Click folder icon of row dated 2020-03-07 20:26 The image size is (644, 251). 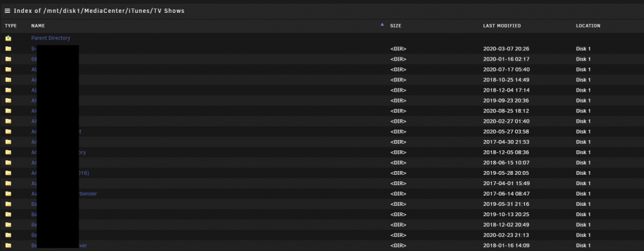tap(8, 48)
